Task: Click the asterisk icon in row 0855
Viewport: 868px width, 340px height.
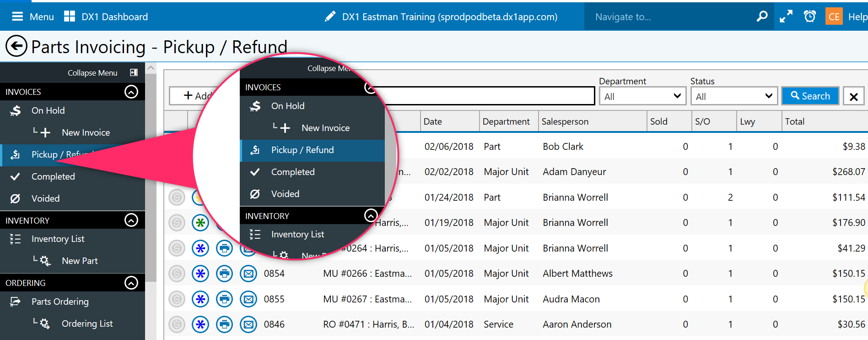Action: point(200,299)
